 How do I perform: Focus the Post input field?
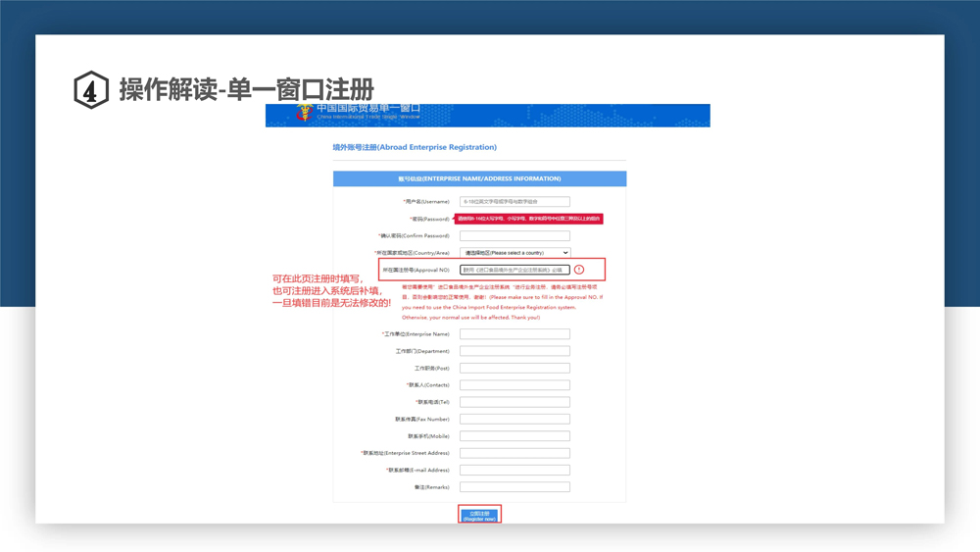514,369
